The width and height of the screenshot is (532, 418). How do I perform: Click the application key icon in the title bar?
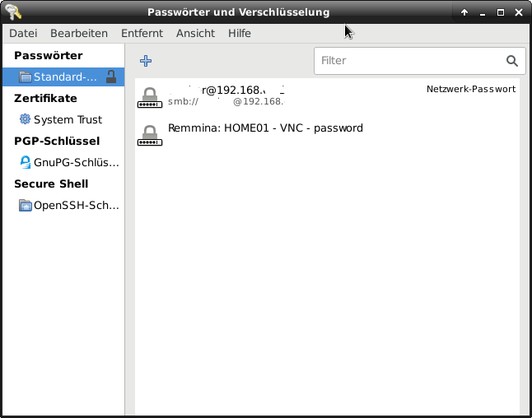[12, 12]
